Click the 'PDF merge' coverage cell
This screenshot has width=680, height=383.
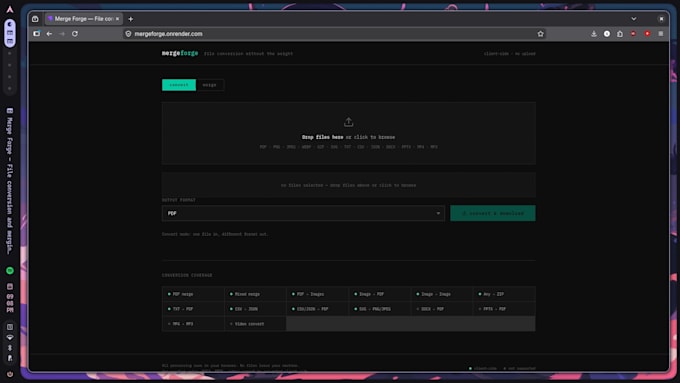[193, 294]
